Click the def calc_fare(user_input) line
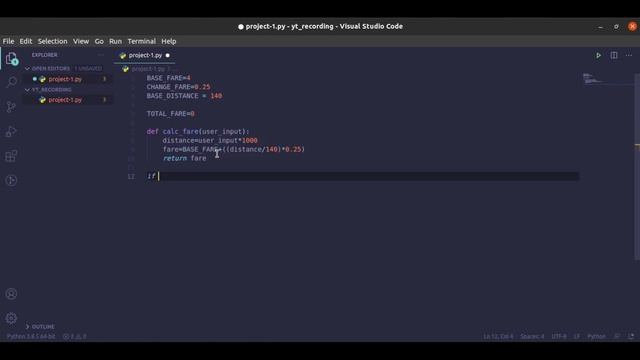 [198, 131]
